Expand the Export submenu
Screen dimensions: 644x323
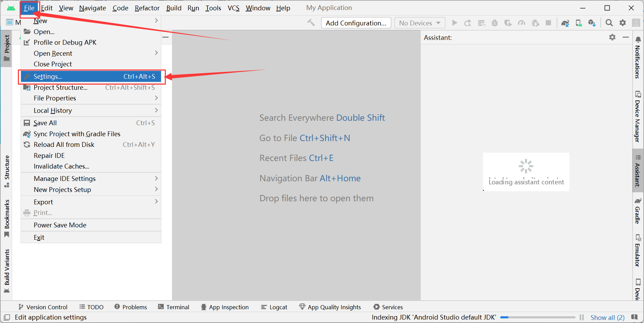[91, 202]
